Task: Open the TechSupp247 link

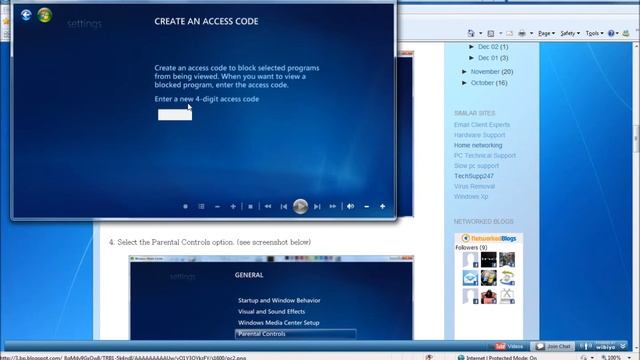Action: point(474,176)
